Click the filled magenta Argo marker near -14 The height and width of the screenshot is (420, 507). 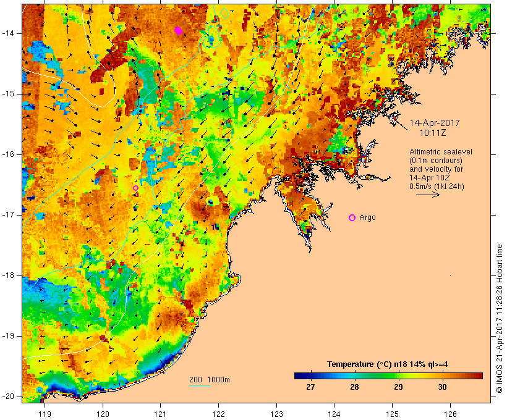[x=178, y=31]
